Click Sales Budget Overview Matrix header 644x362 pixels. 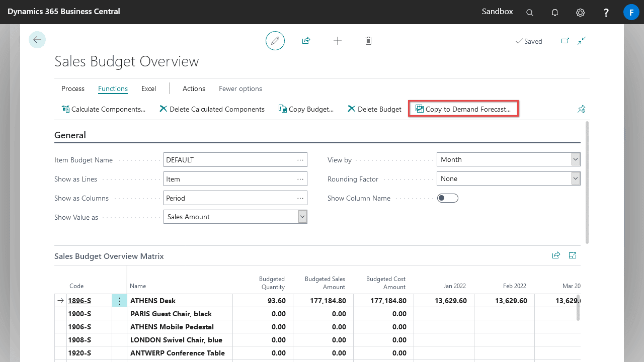pyautogui.click(x=109, y=256)
